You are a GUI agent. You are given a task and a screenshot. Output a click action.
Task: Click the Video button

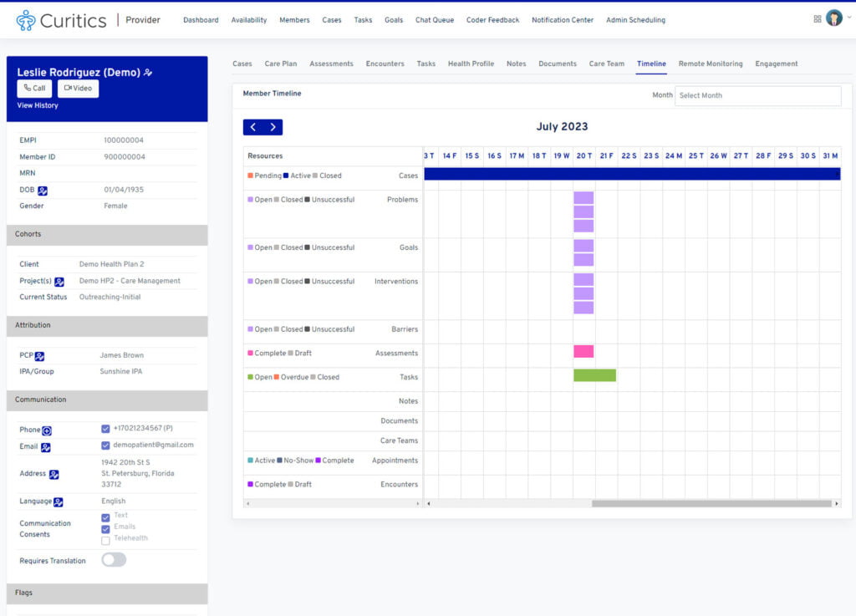pos(78,89)
